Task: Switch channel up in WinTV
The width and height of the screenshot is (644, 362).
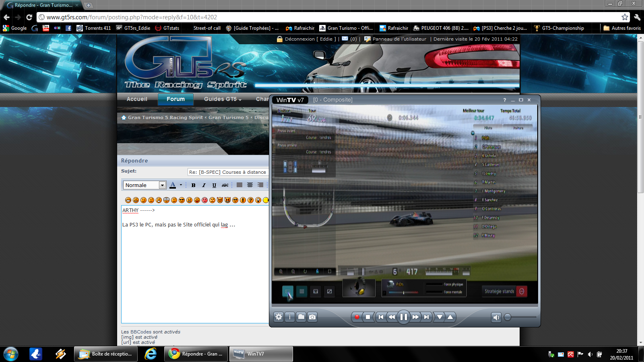Action: click(x=450, y=317)
